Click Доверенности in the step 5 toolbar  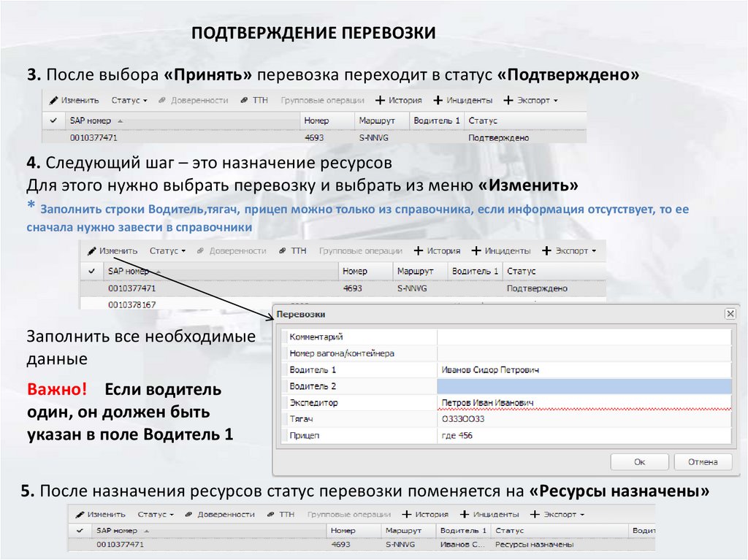pos(220,514)
